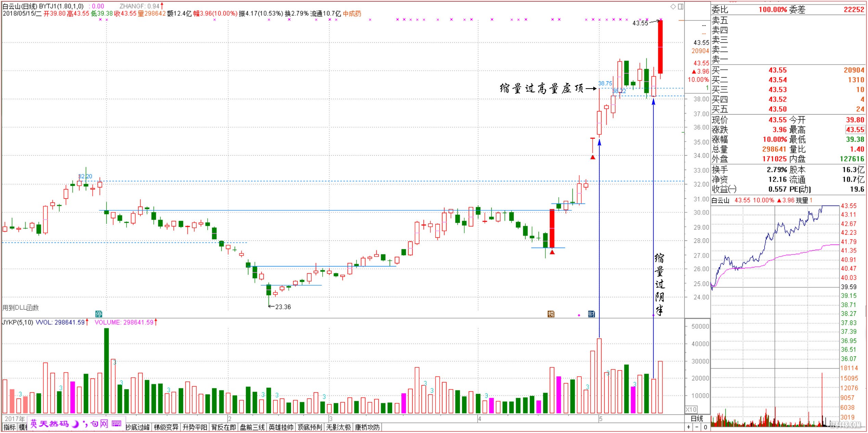
Task: Select the 顶底预判 indicator tab
Action: click(310, 427)
